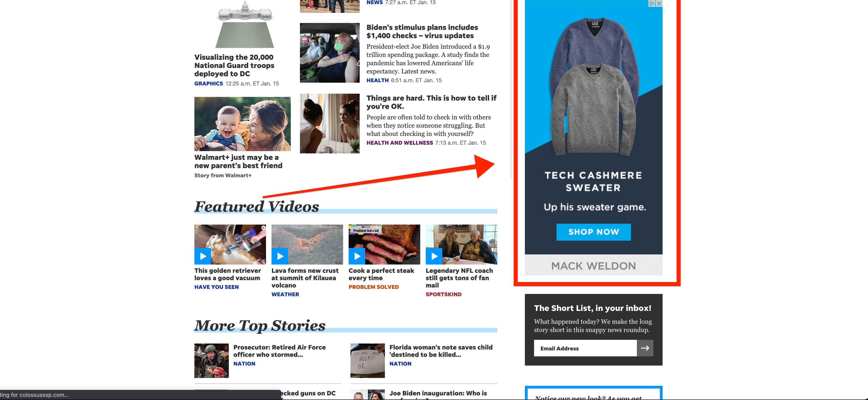Screen dimensions: 868x400
Task: Play the golden retriever vacuum video
Action: [x=202, y=256]
